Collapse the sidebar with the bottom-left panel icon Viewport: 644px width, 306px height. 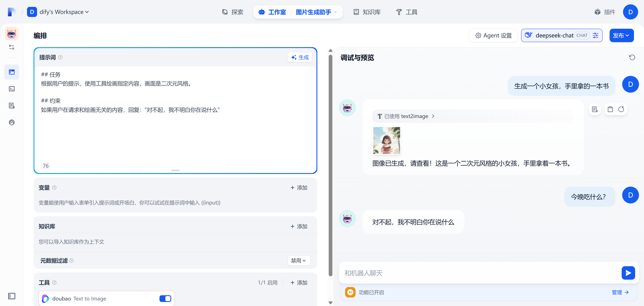tap(12, 296)
